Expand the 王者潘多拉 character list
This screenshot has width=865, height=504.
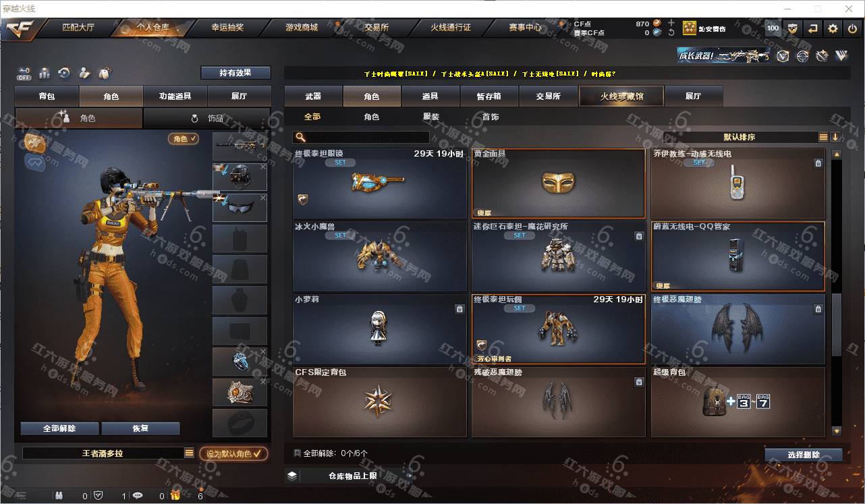(189, 453)
